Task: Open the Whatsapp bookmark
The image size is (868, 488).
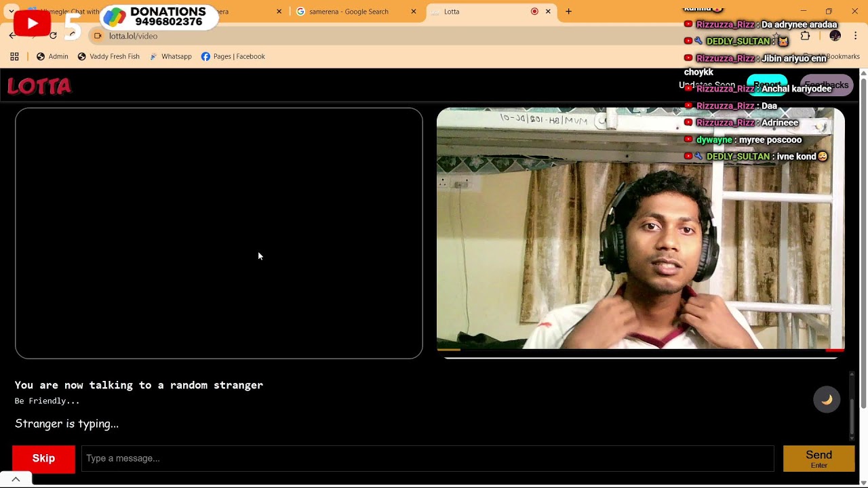Action: point(170,56)
